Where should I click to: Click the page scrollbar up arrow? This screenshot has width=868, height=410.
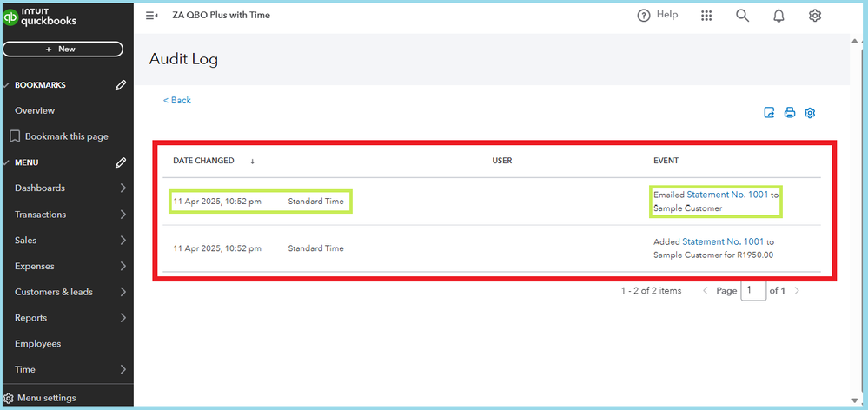coord(856,41)
